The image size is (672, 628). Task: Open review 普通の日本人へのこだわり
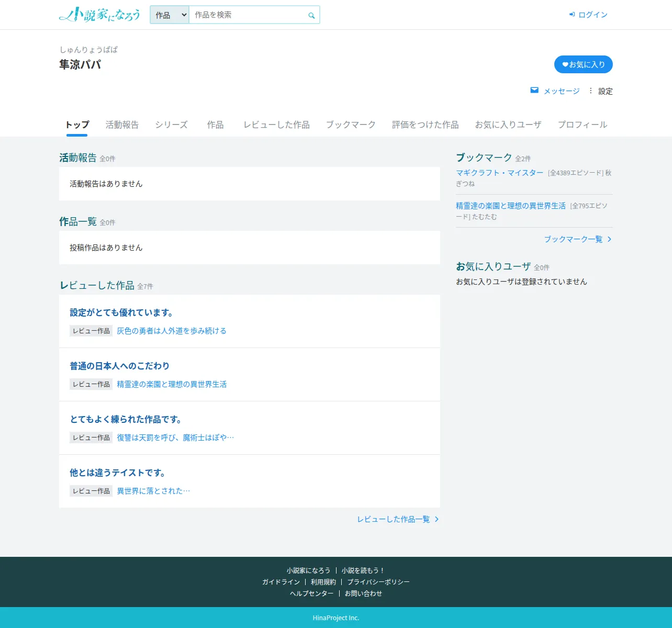pyautogui.click(x=120, y=366)
